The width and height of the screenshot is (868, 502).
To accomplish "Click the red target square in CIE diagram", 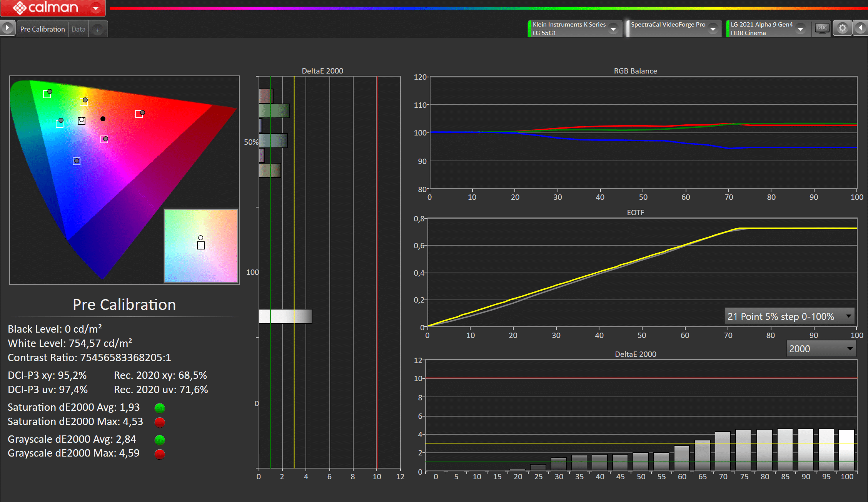I will [x=139, y=114].
